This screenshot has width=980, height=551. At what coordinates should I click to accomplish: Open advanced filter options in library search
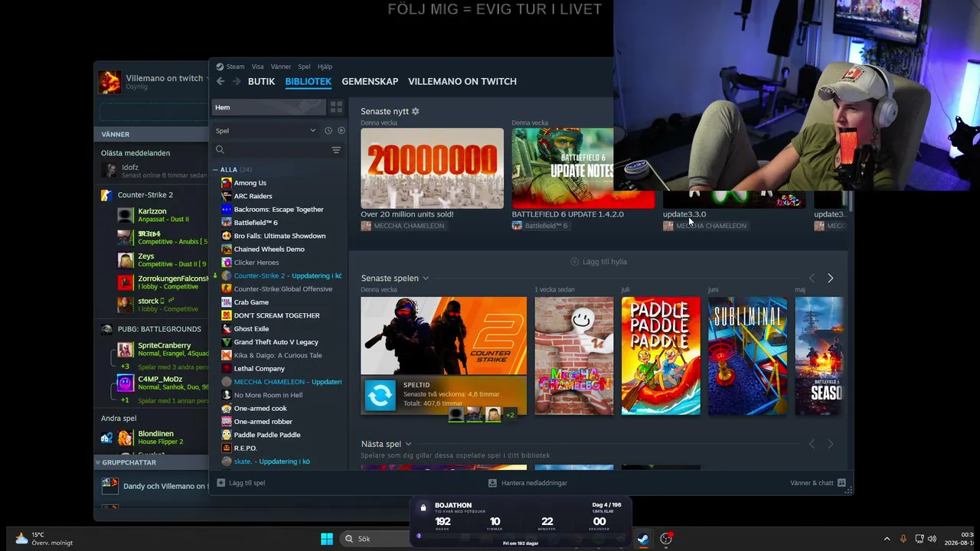(336, 150)
